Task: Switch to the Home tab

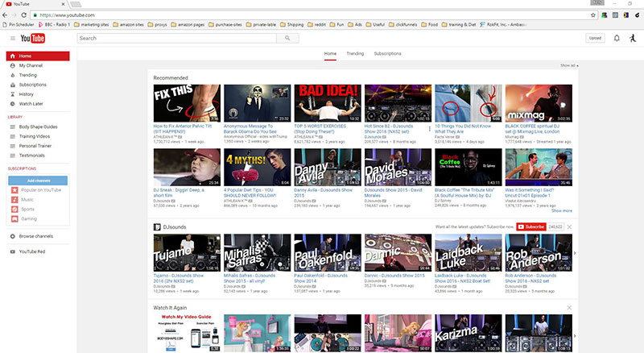Action: tap(330, 53)
